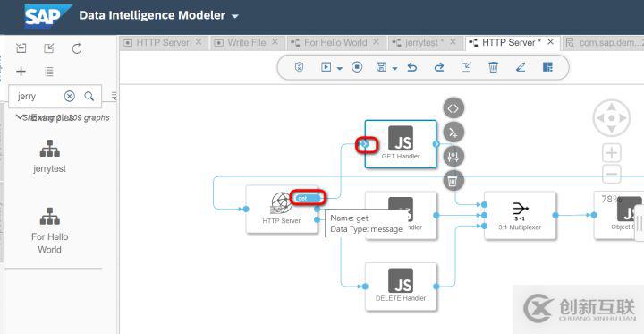Switch to the Write File tab
Viewport: 644px width, 334px height.
pyautogui.click(x=247, y=42)
